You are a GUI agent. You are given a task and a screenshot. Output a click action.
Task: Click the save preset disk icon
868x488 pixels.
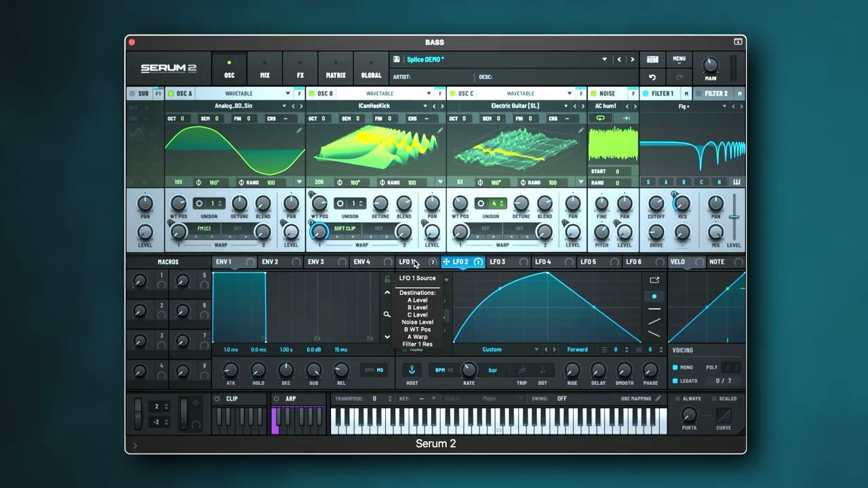[x=397, y=60]
